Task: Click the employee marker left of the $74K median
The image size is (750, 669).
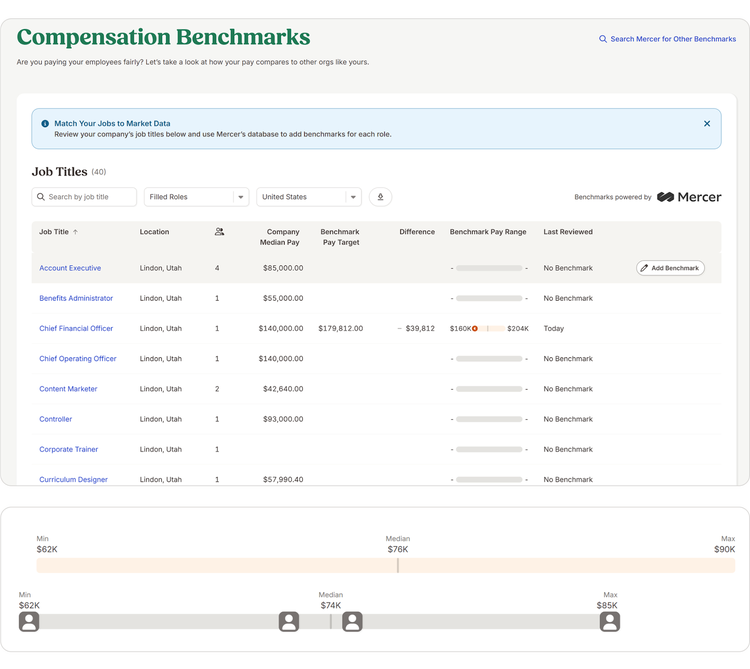Action: click(289, 622)
